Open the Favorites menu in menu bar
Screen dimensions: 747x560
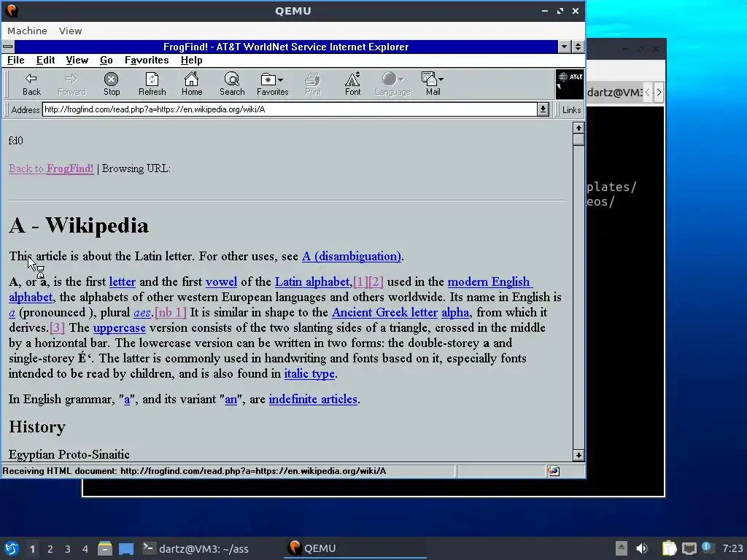point(147,60)
